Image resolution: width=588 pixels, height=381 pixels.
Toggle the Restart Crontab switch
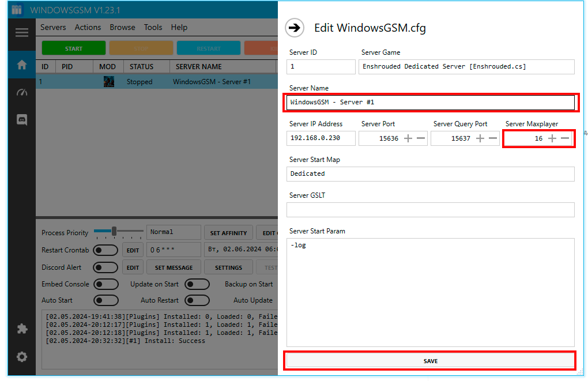coord(105,250)
